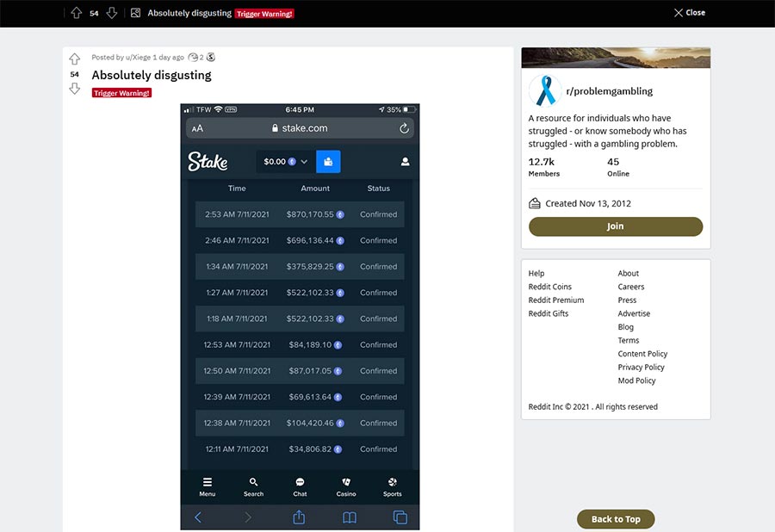Open the Careers link in footer
This screenshot has width=775, height=532.
631,287
